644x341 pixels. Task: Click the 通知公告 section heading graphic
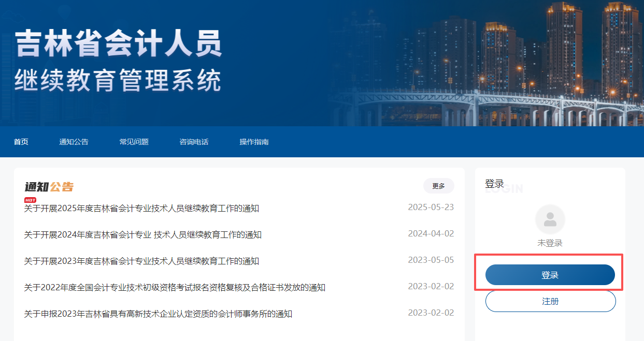pos(48,186)
